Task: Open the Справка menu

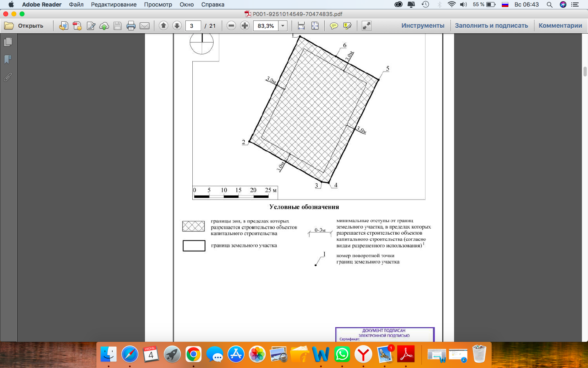Action: click(x=213, y=4)
